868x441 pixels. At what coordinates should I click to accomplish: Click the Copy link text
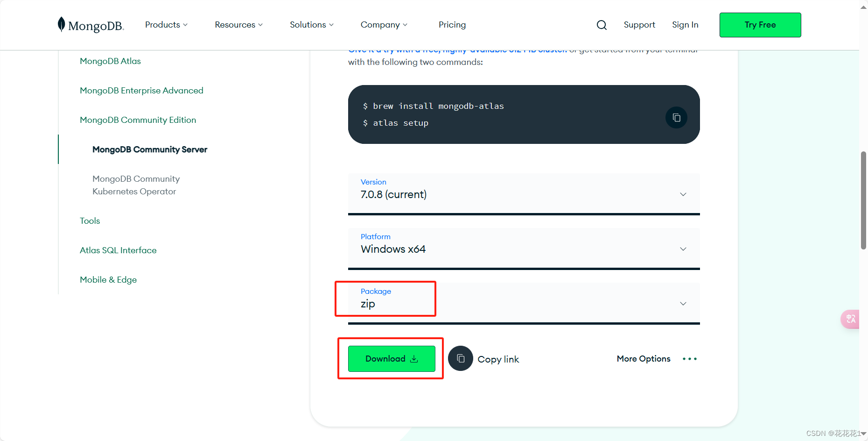(498, 359)
